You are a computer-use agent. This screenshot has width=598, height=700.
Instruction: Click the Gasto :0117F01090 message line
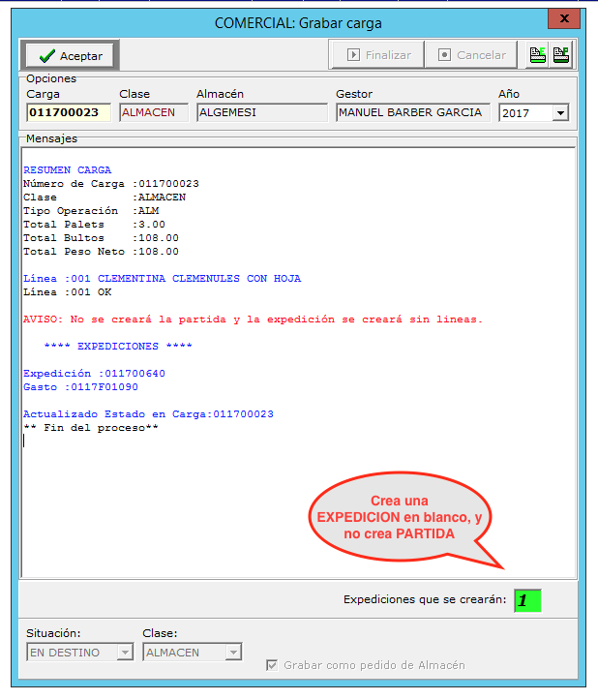[x=80, y=387]
